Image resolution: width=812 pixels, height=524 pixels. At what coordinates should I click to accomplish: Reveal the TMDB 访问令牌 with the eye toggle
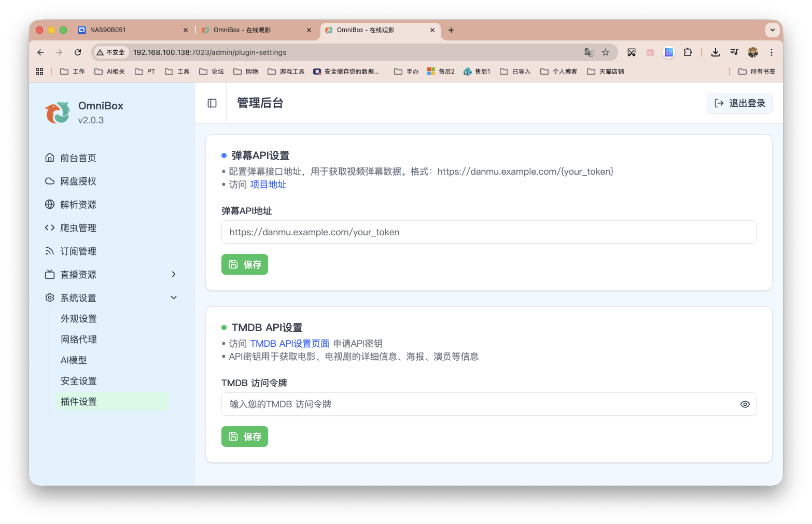pyautogui.click(x=745, y=404)
